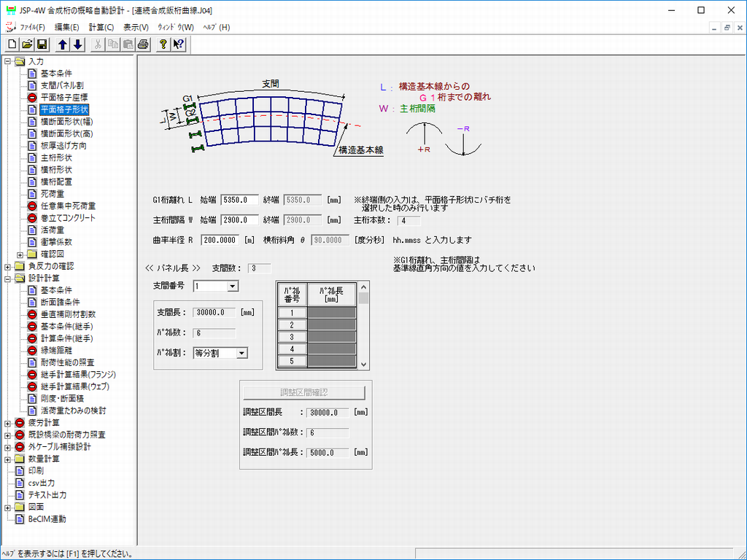
Task: Collapse the 設計計算 tree node
Action: point(8,279)
